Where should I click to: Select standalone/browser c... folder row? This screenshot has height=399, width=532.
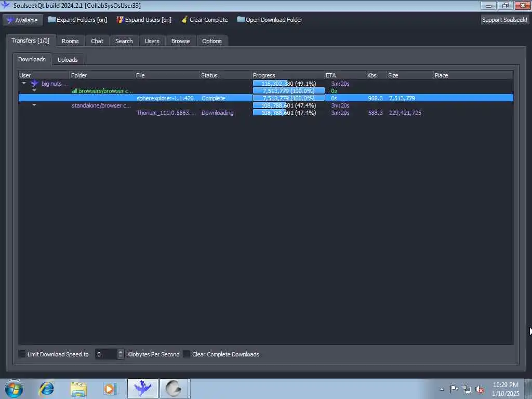point(265,105)
